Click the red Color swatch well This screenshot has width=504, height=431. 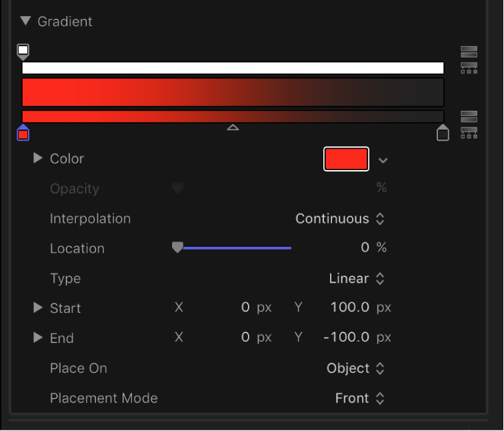(x=346, y=159)
